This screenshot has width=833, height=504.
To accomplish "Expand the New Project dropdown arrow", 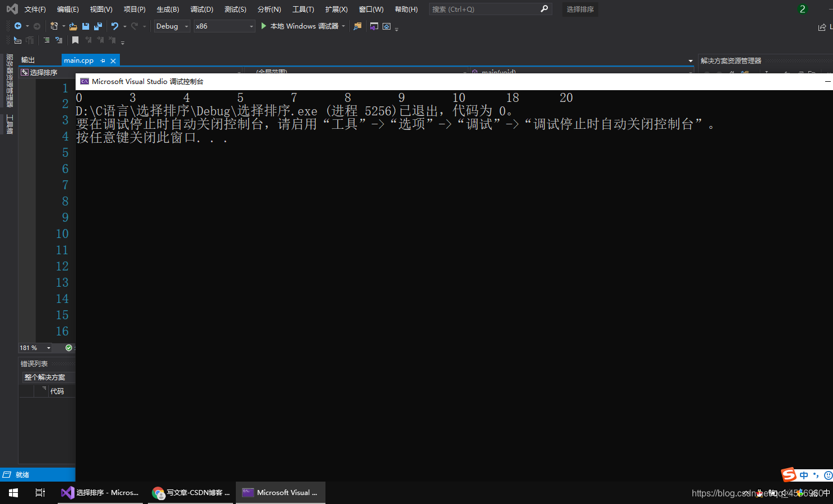I will coord(63,26).
